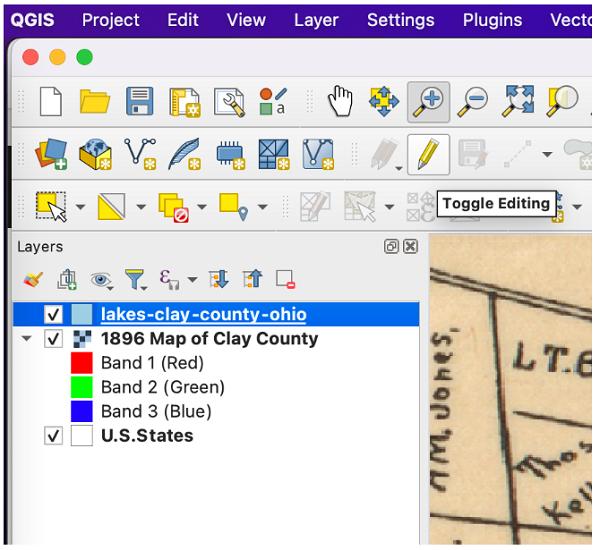
Task: Click the Select by Location icon
Action: pos(233,207)
